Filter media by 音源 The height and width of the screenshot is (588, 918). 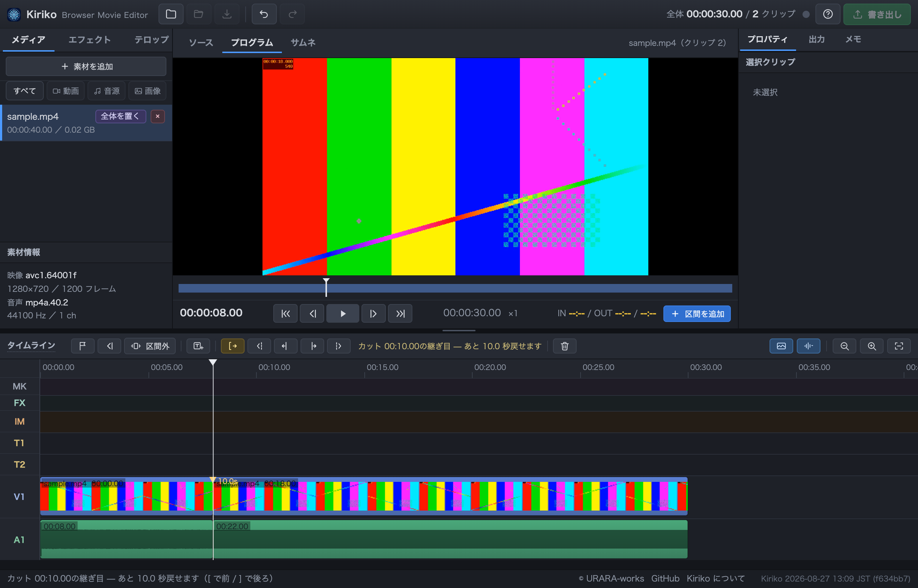tap(107, 91)
